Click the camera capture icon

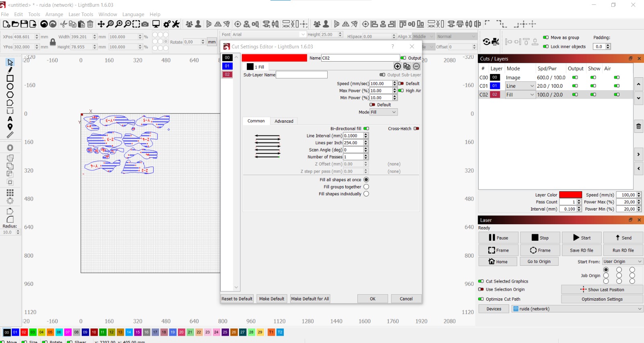pos(145,24)
